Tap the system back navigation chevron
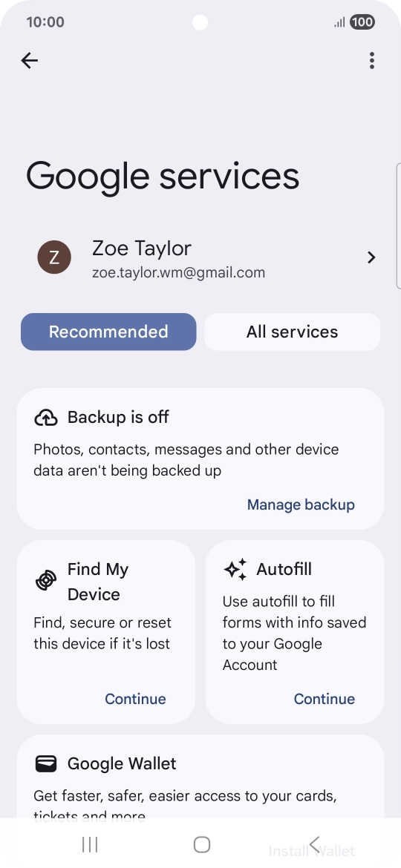 (x=314, y=844)
